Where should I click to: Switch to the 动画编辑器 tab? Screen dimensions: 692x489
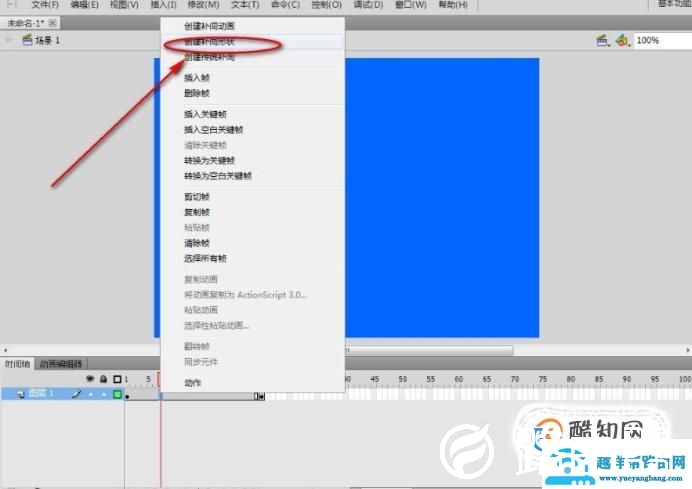coord(61,364)
